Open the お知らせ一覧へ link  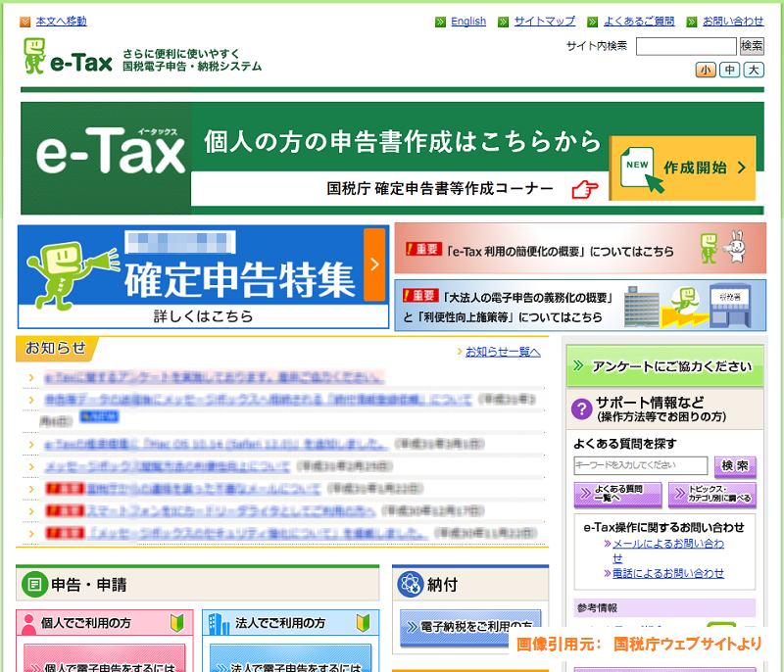(503, 352)
